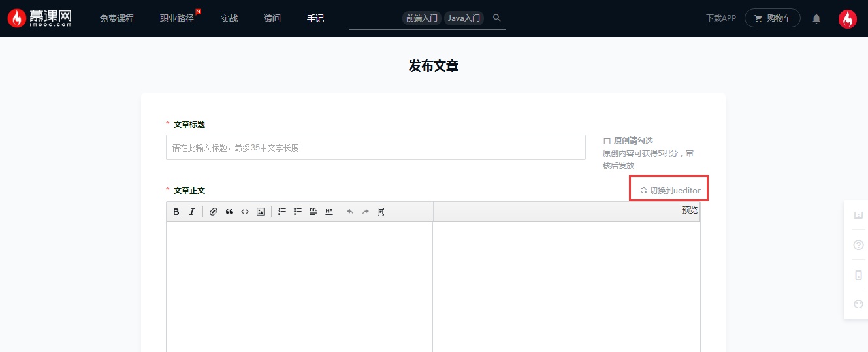
Task: Click the 预览 preview label
Action: tap(690, 210)
